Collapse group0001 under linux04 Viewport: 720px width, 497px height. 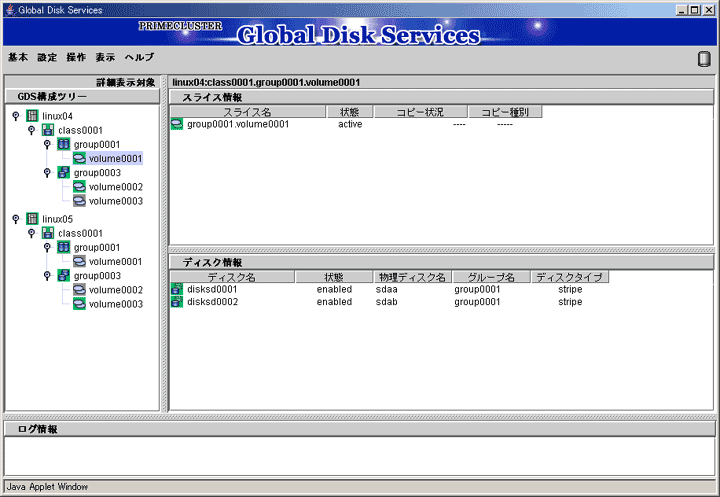[47, 144]
